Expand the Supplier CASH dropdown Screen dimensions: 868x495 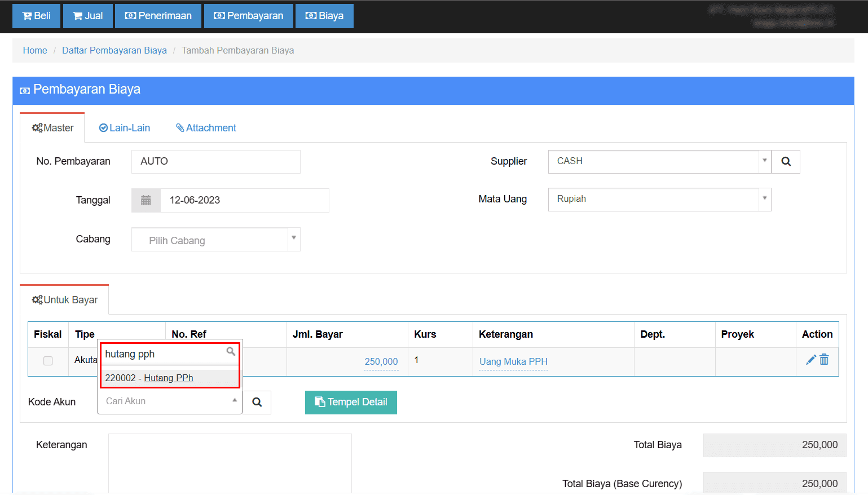764,161
